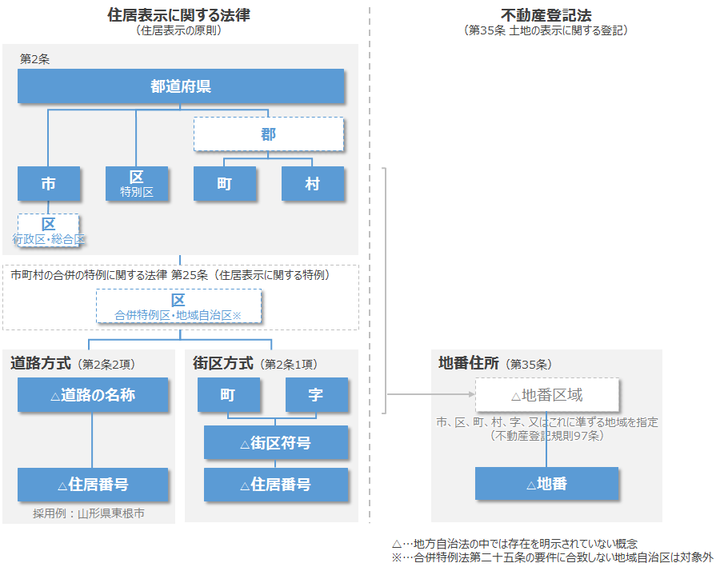Click the 町 box beneath 郡

[225, 184]
